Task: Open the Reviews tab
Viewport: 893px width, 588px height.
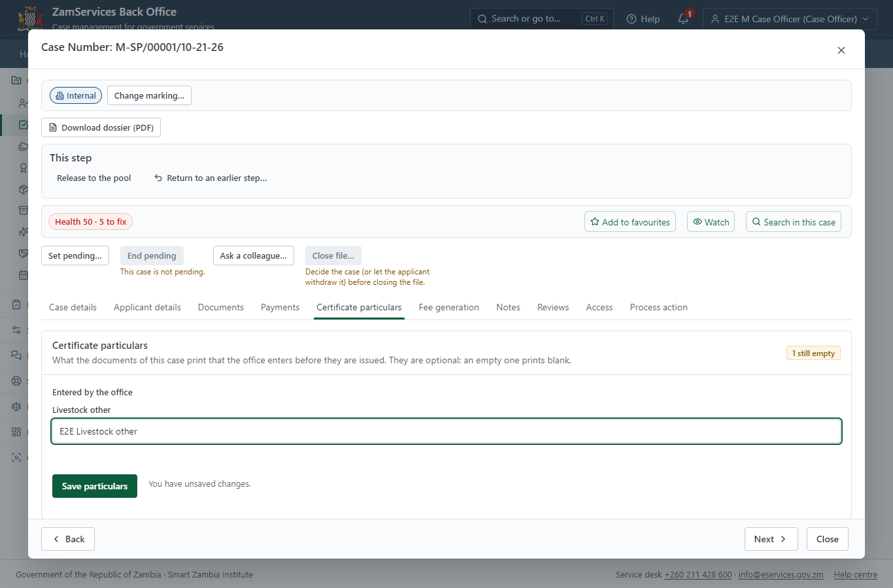Action: click(x=553, y=307)
